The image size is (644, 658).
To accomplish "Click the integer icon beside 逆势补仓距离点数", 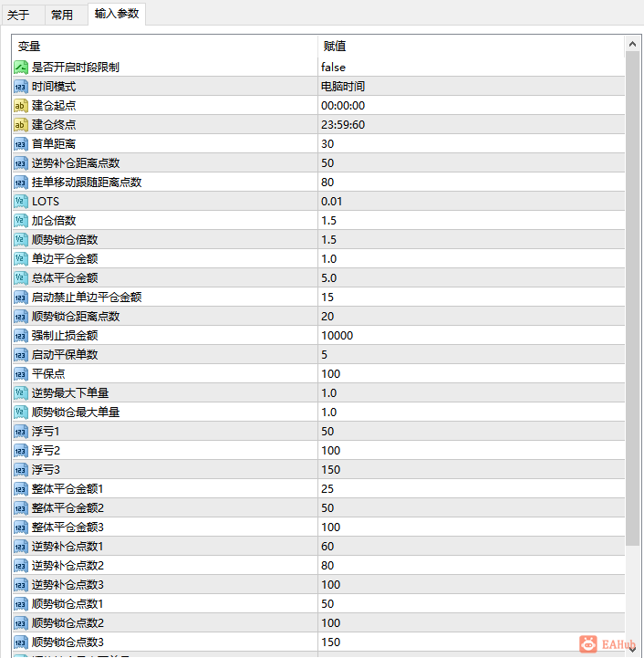I will coord(21,163).
